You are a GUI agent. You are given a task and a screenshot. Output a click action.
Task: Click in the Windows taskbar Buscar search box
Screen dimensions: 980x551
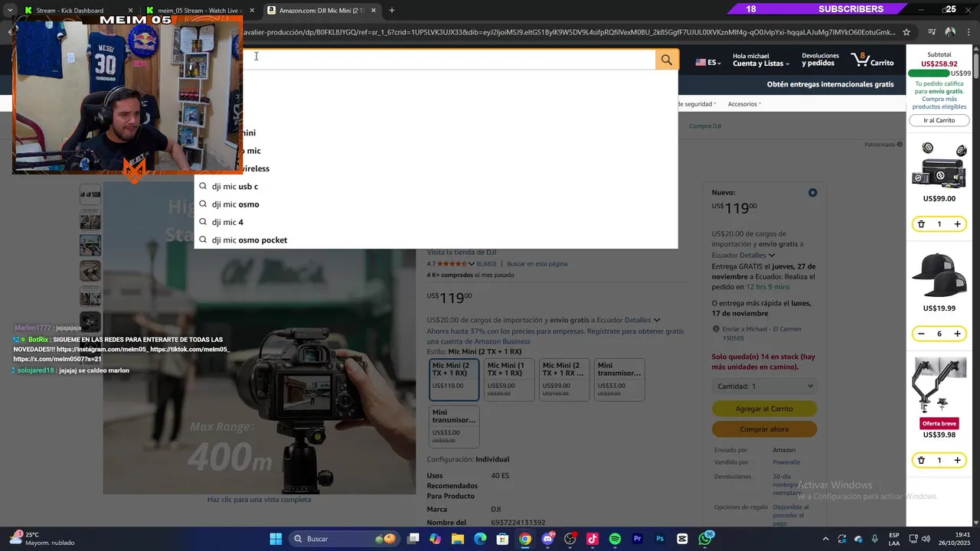pos(345,539)
